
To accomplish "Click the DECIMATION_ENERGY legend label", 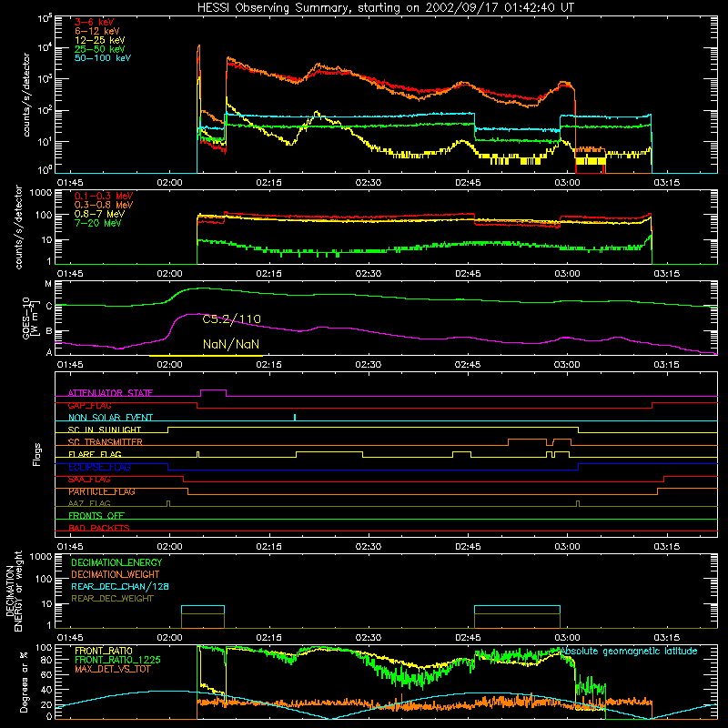I will (116, 562).
